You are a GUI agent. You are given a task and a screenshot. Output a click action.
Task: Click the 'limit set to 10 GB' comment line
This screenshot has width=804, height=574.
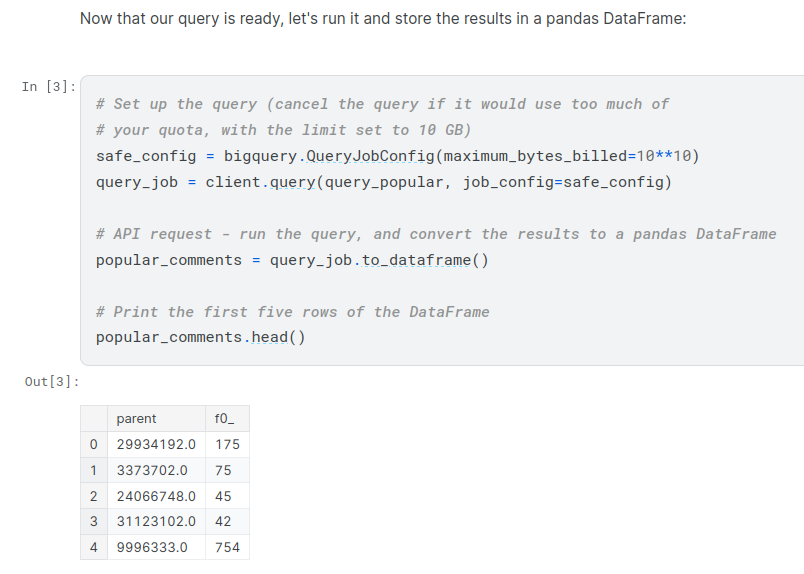click(283, 130)
